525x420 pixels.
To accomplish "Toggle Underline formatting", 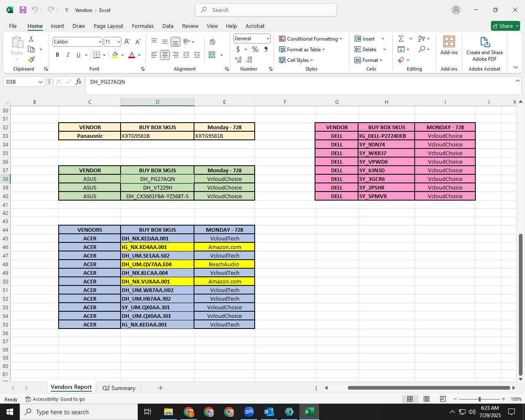I will (x=78, y=55).
